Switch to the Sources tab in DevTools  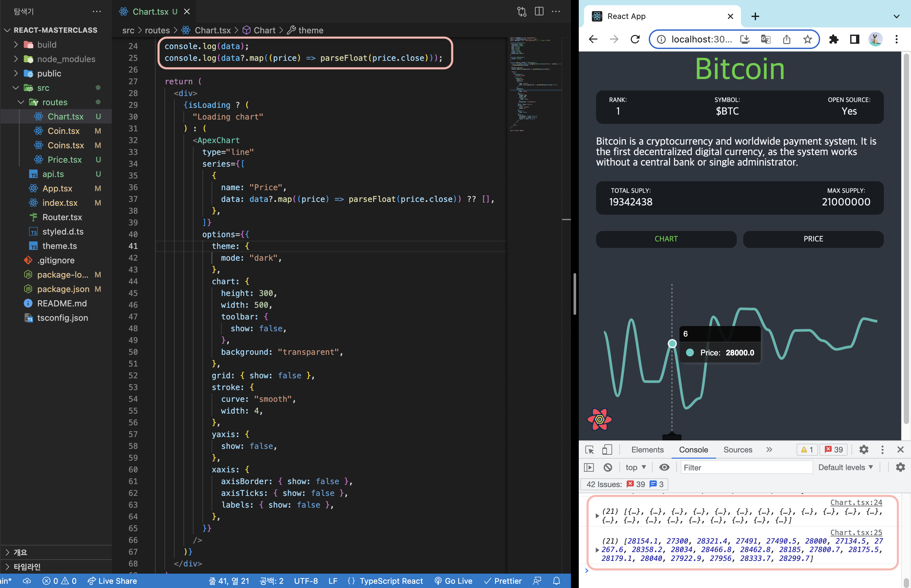737,449
